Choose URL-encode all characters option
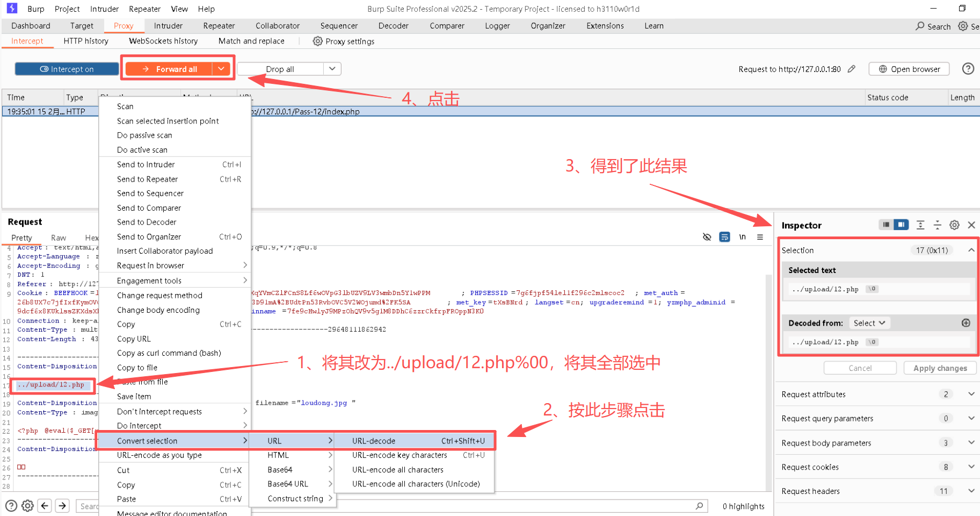 point(414,470)
